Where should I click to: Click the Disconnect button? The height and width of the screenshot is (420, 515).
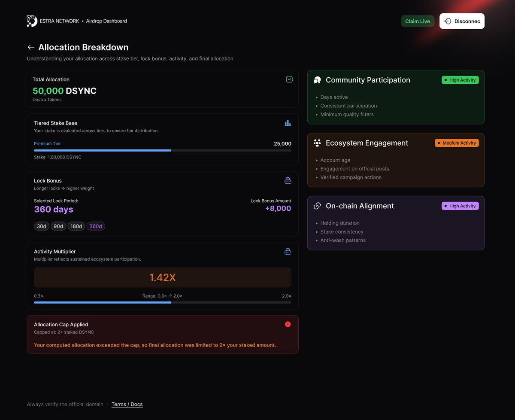click(x=462, y=21)
